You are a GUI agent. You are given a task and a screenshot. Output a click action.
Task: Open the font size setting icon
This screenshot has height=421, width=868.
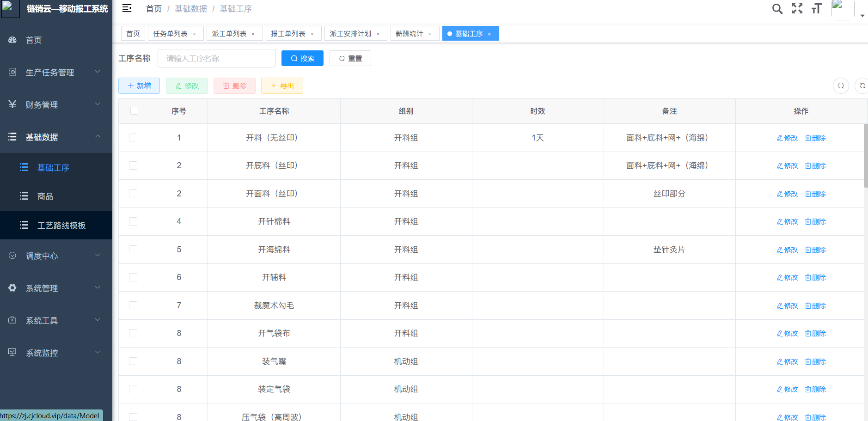[816, 9]
